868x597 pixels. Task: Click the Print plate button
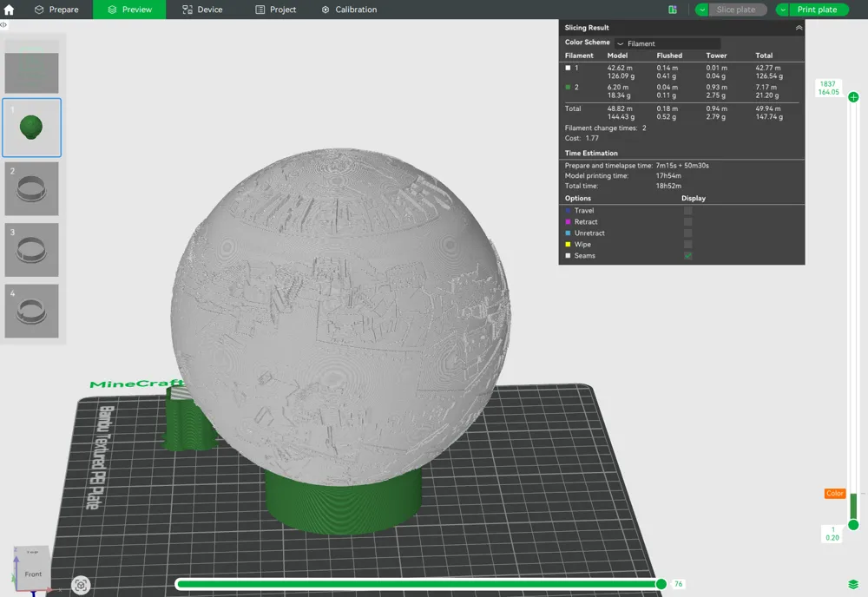(x=819, y=10)
